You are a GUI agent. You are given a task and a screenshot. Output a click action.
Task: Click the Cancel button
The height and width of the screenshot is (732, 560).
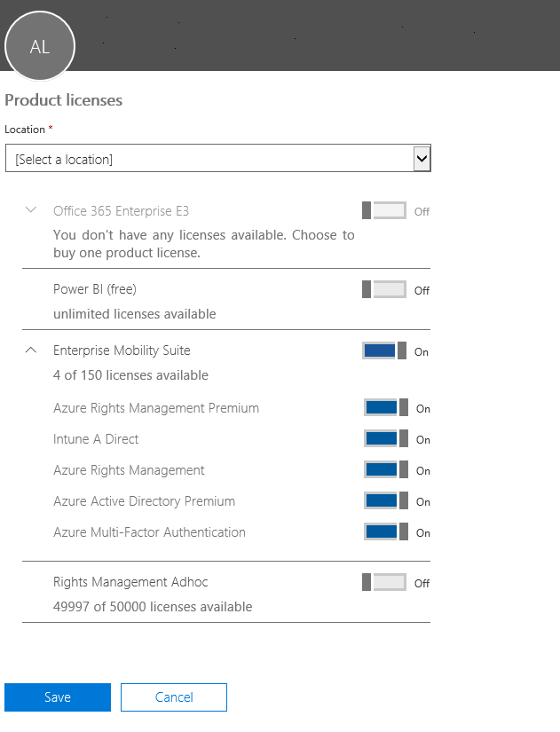[174, 697]
